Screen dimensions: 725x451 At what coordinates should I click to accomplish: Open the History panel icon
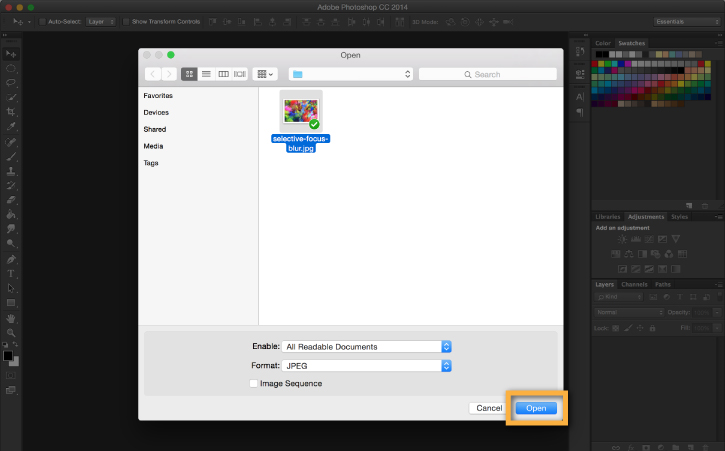580,51
